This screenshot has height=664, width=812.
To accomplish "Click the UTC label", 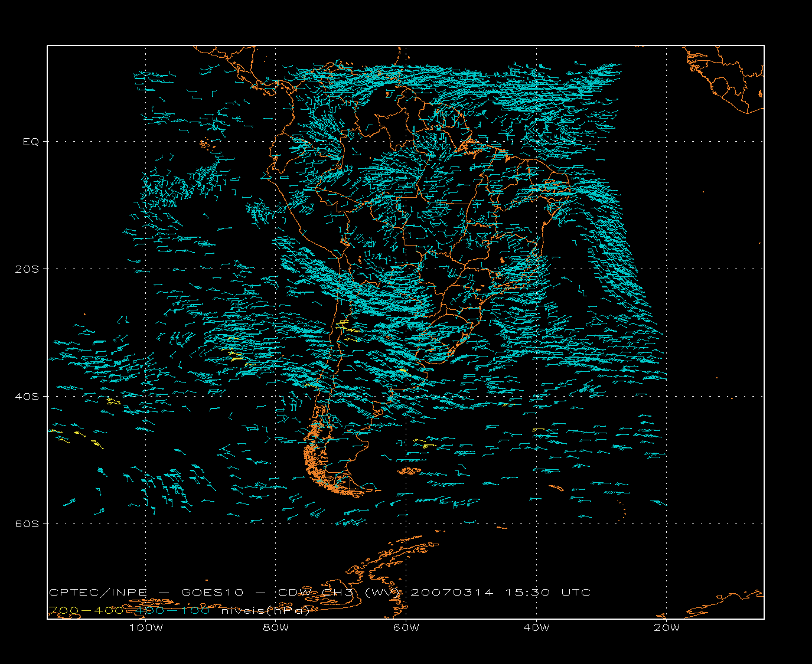I will click(x=576, y=592).
